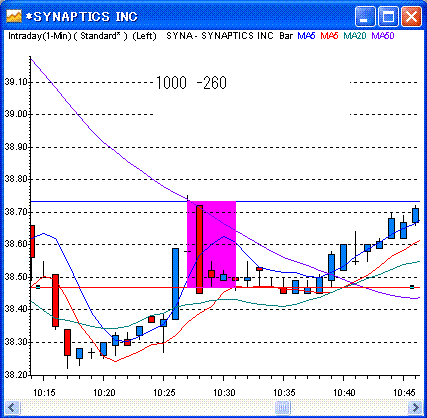
Task: Click the blue MA5 legend label
Action: tap(306, 36)
